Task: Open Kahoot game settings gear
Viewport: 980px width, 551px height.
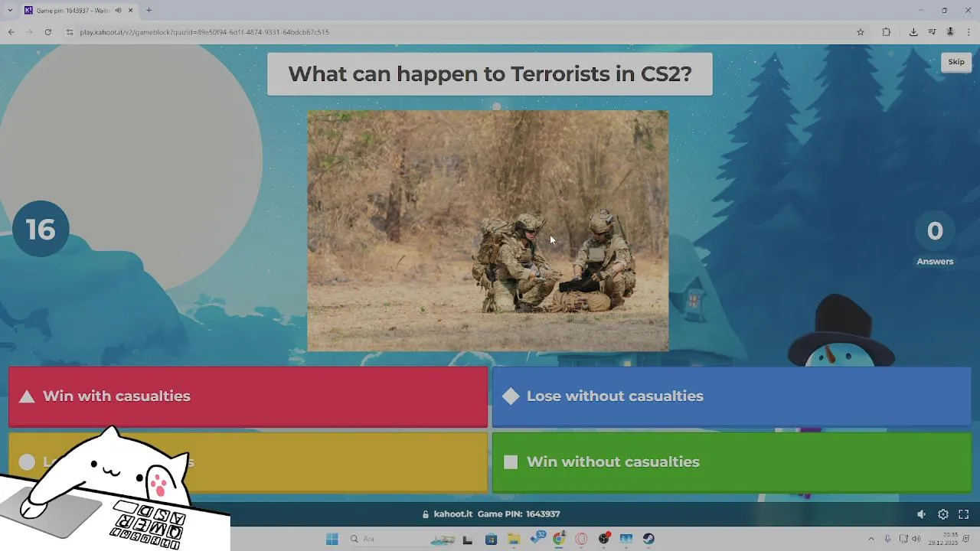Action: coord(943,514)
